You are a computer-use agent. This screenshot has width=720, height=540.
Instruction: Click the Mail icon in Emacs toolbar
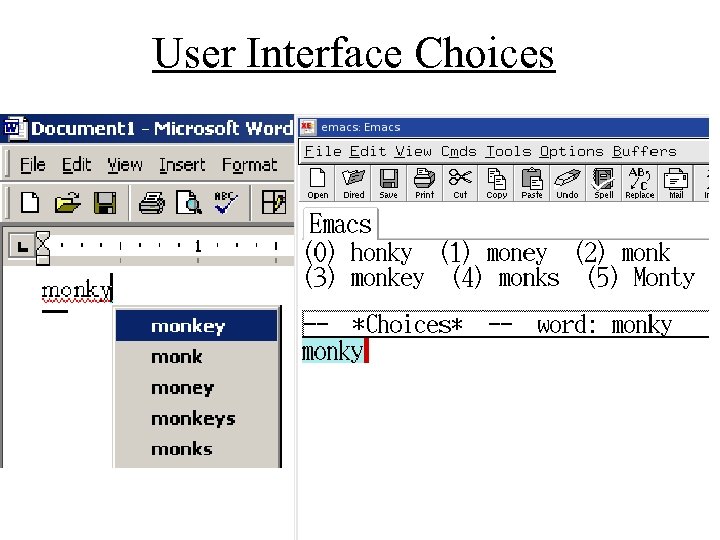pyautogui.click(x=676, y=183)
